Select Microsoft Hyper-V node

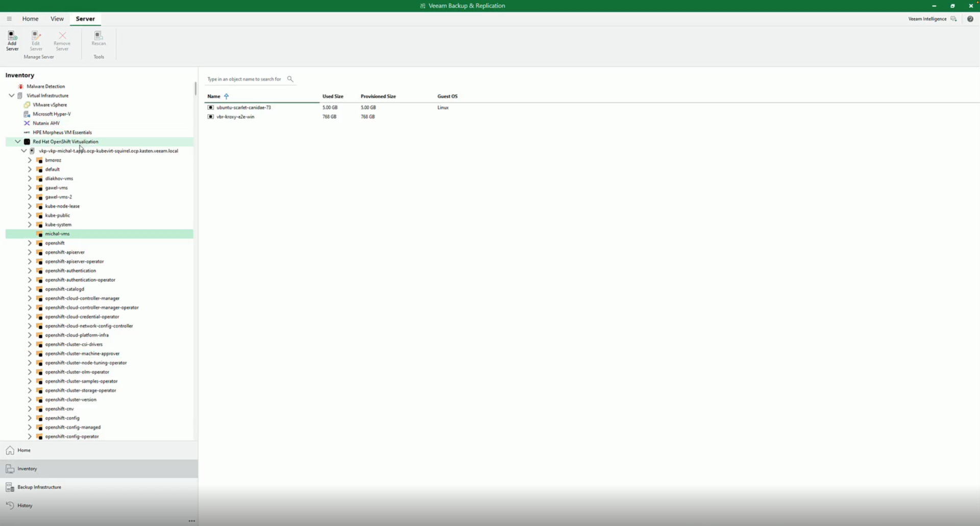point(52,114)
